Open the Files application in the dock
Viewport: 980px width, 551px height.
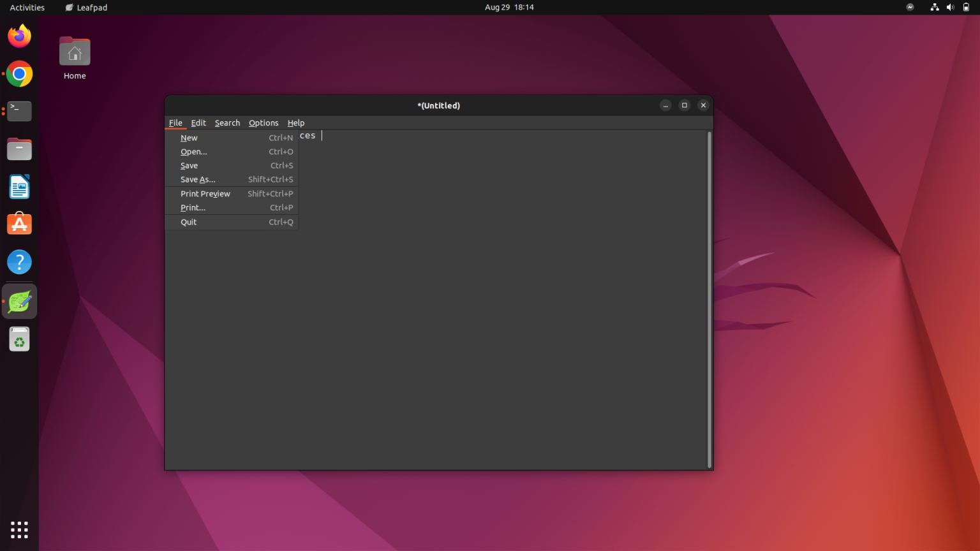pyautogui.click(x=19, y=149)
